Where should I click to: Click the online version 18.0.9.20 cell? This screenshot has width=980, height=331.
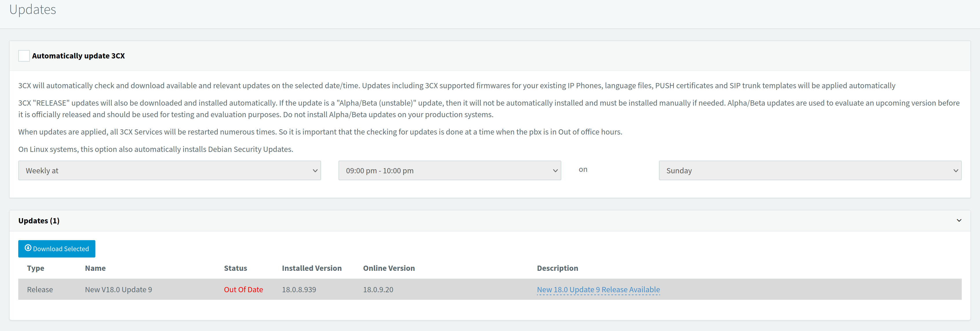tap(378, 290)
